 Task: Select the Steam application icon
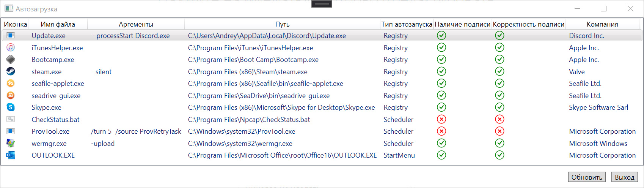pos(11,71)
